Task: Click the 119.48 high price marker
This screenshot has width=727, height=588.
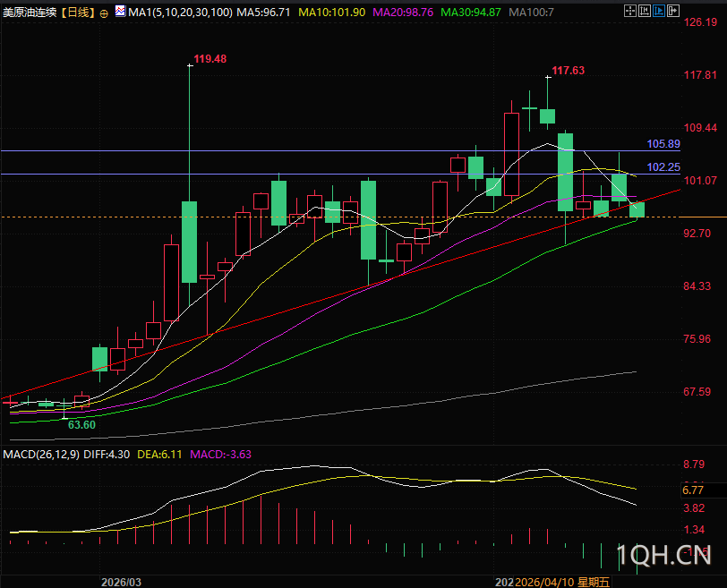Action: [x=210, y=59]
